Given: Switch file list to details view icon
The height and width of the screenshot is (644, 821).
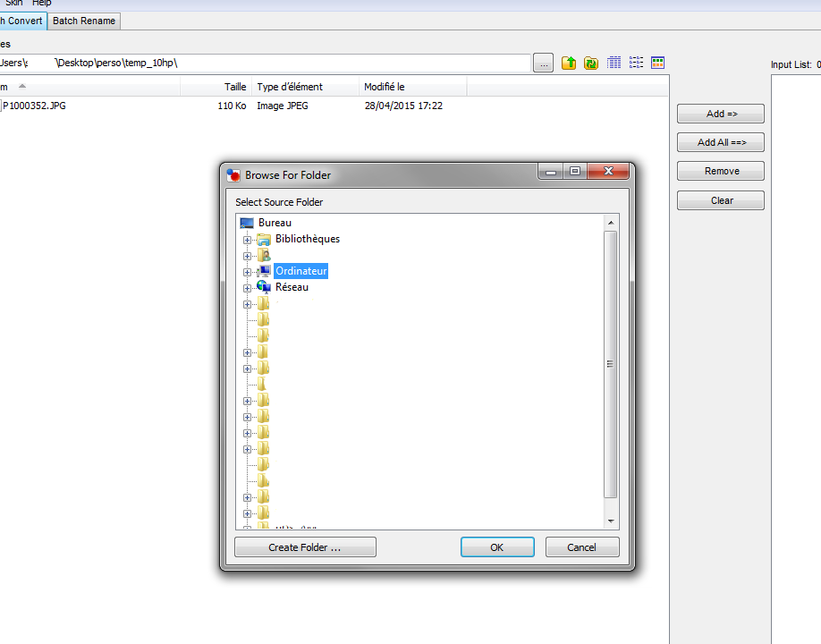Looking at the screenshot, I should click(x=614, y=63).
